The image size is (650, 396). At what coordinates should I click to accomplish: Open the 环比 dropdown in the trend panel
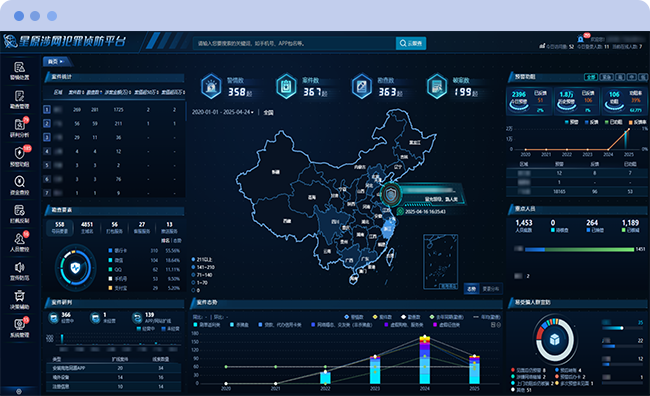coord(221,317)
